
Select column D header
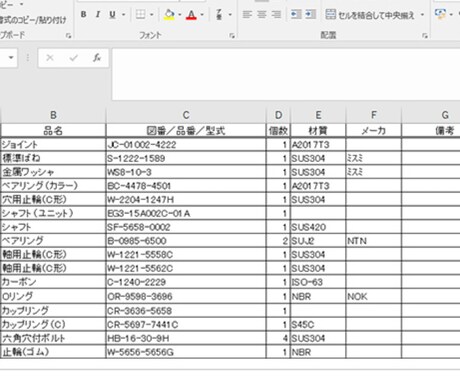click(279, 115)
